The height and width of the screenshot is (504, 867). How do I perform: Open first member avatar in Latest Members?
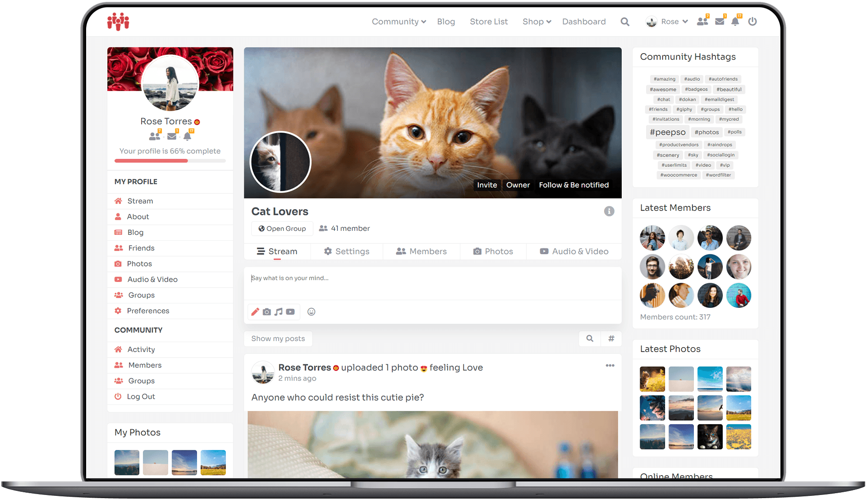pyautogui.click(x=652, y=238)
